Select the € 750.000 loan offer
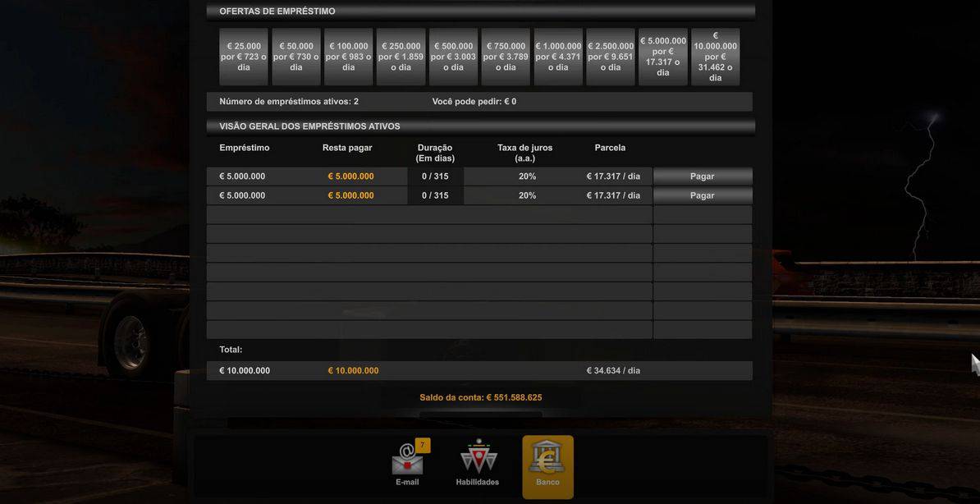 [x=506, y=57]
